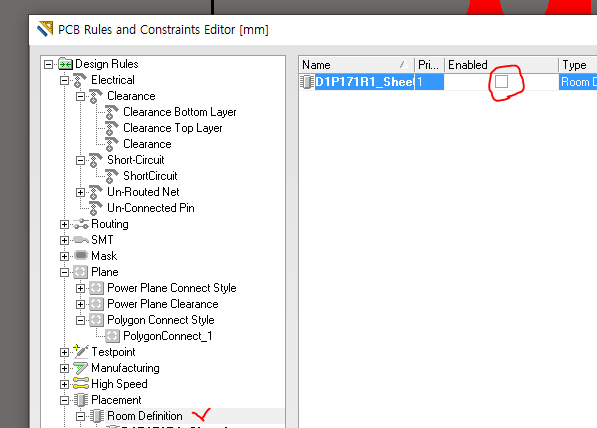This screenshot has width=597, height=428.
Task: Click the High Speed category icon
Action: 81,383
